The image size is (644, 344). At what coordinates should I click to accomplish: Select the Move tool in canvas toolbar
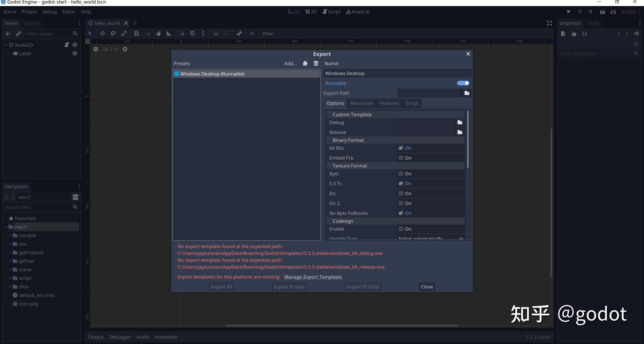102,33
